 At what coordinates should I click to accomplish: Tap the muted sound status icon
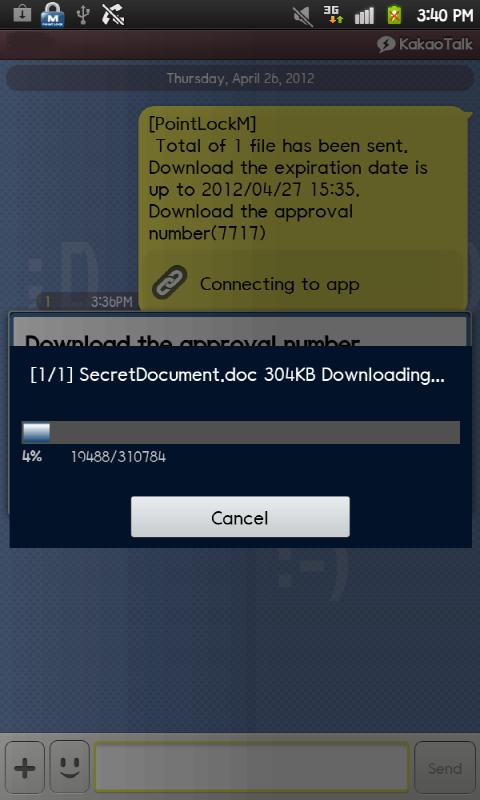pyautogui.click(x=303, y=16)
